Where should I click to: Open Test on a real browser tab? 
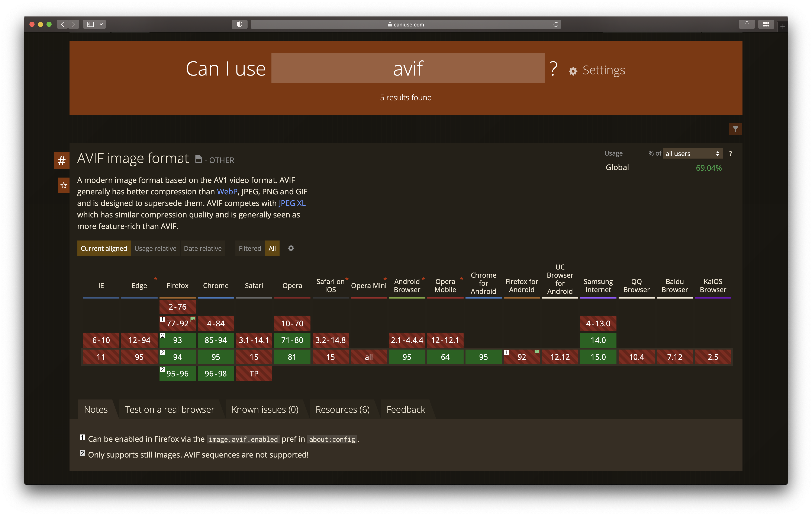point(169,409)
